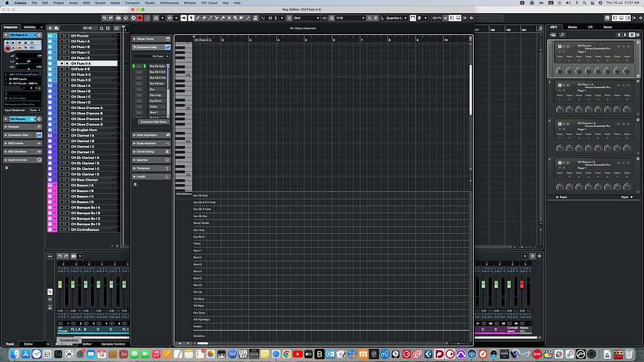
Task: Toggle MIDI Inserts bypass in Inspector
Action: [39, 143]
